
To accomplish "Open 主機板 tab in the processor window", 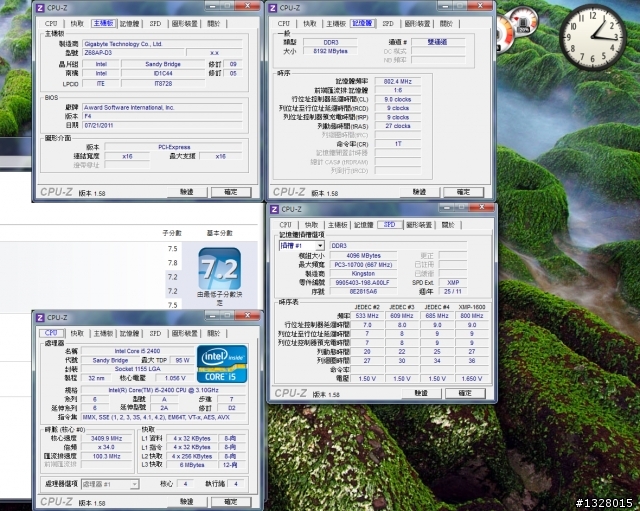I will click(x=103, y=333).
